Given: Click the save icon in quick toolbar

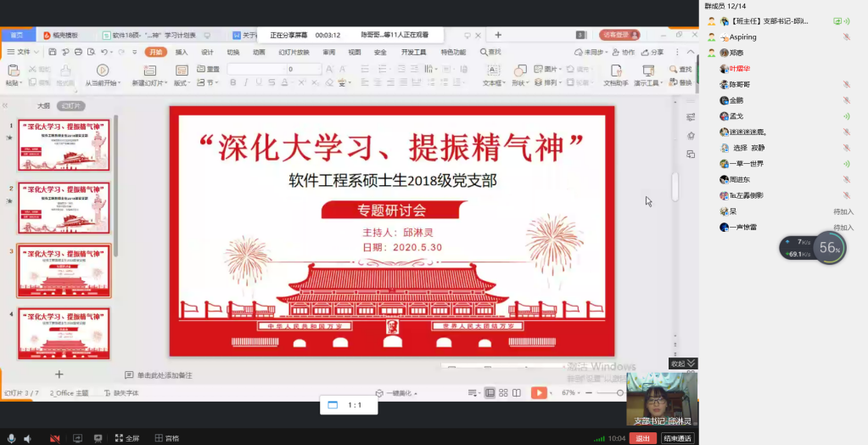Looking at the screenshot, I should click(x=53, y=52).
